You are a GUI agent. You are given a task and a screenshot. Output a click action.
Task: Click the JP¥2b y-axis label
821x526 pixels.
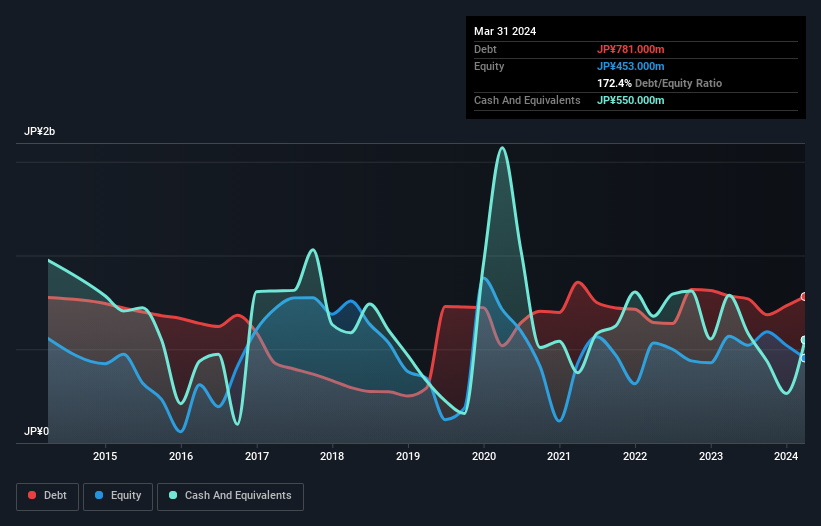[39, 131]
